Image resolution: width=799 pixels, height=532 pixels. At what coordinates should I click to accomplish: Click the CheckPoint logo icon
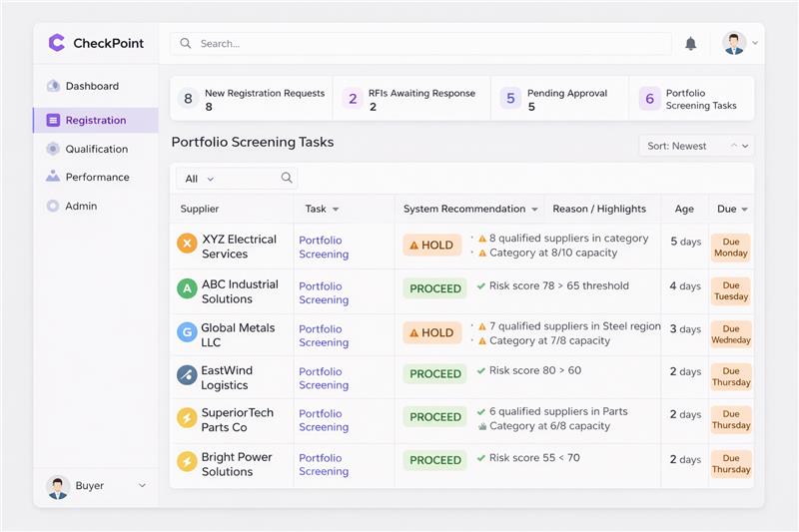click(x=57, y=43)
